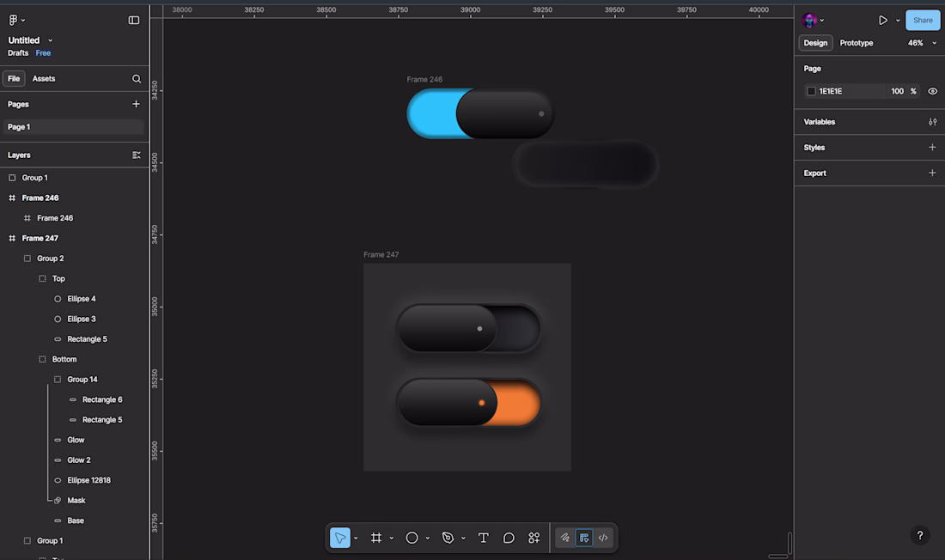Switch to the Assets tab
This screenshot has width=945, height=560.
(44, 78)
